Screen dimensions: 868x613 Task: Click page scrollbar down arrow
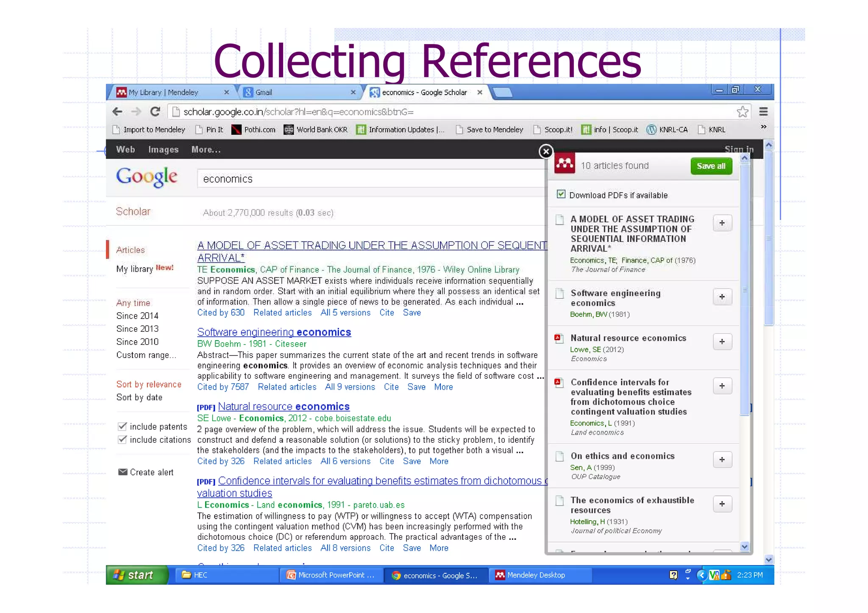point(768,560)
